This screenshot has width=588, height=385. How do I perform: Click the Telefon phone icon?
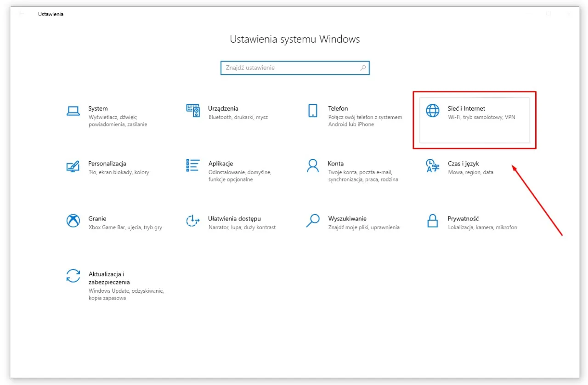click(313, 110)
